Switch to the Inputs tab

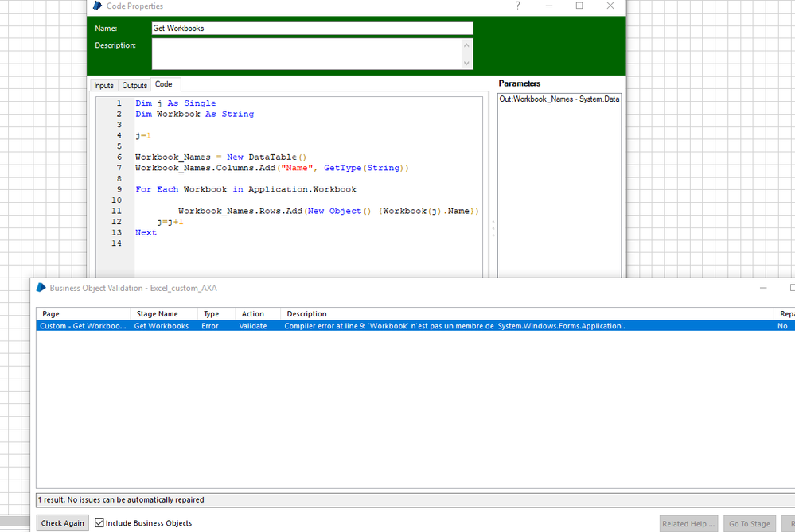[x=103, y=85]
